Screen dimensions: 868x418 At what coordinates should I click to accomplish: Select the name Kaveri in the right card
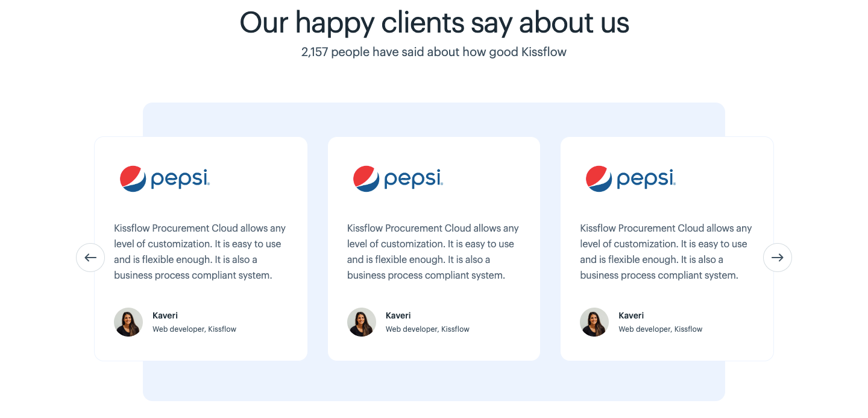[631, 315]
